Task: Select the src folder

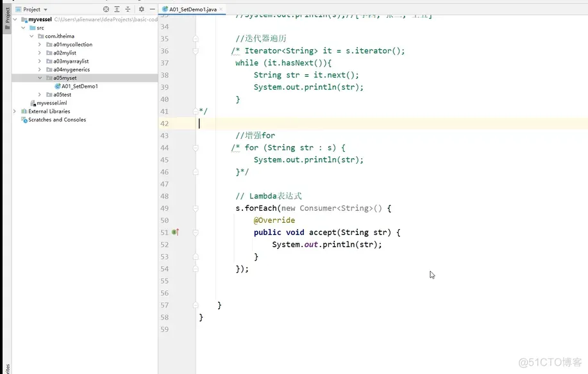Action: pos(40,28)
